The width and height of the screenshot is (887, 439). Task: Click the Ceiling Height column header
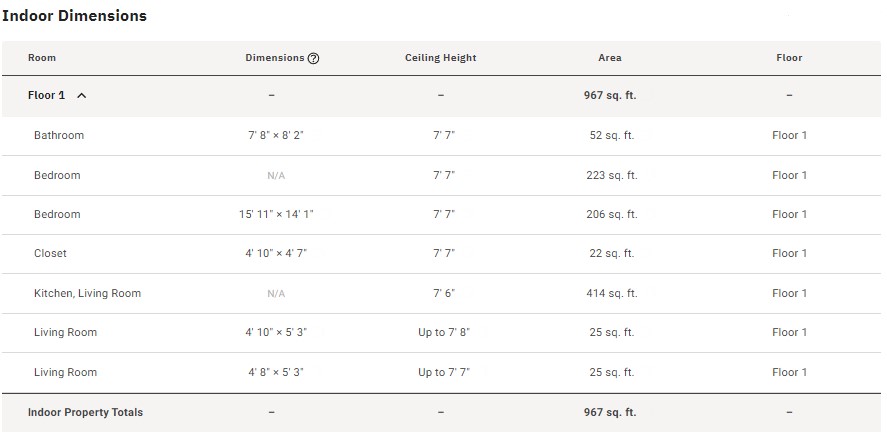[440, 58]
